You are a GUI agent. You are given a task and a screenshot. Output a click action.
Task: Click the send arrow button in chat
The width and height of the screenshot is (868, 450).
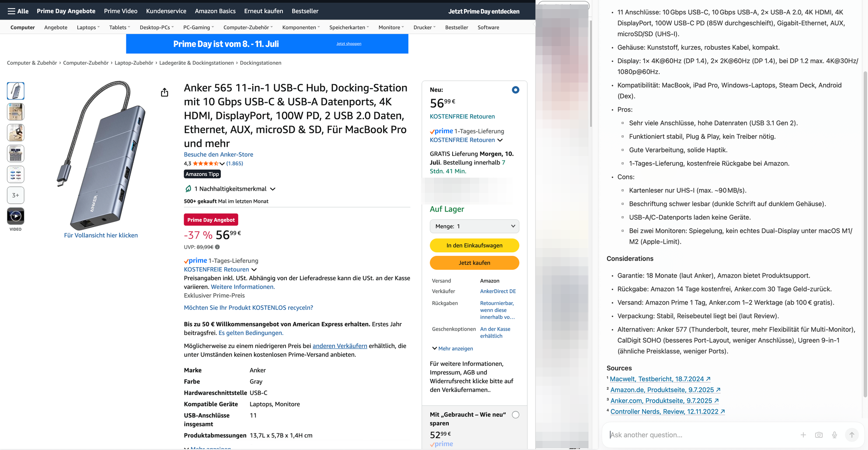click(x=852, y=435)
